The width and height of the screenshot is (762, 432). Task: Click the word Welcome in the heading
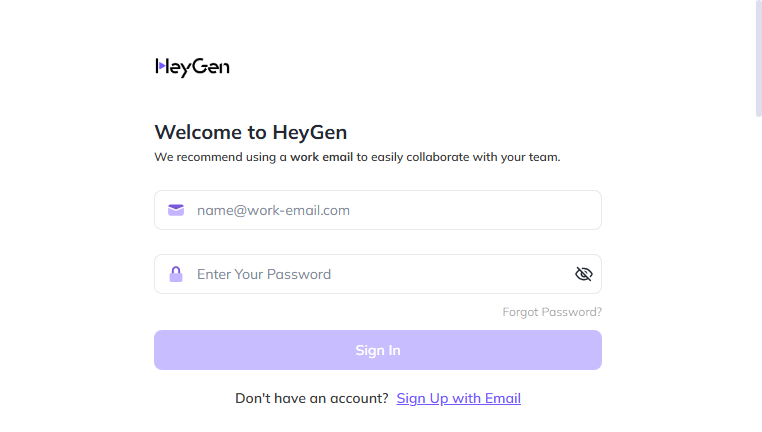click(x=198, y=132)
